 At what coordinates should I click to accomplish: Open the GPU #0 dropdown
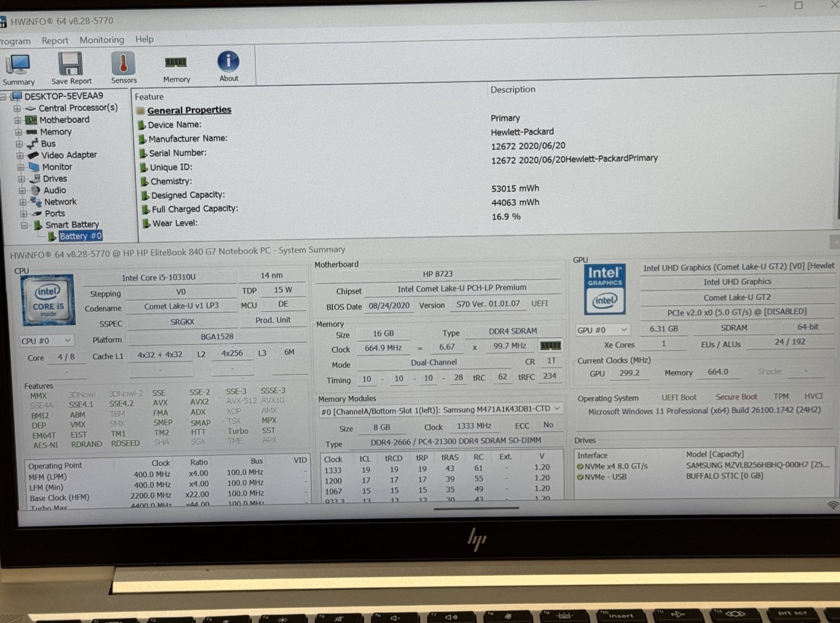602,330
